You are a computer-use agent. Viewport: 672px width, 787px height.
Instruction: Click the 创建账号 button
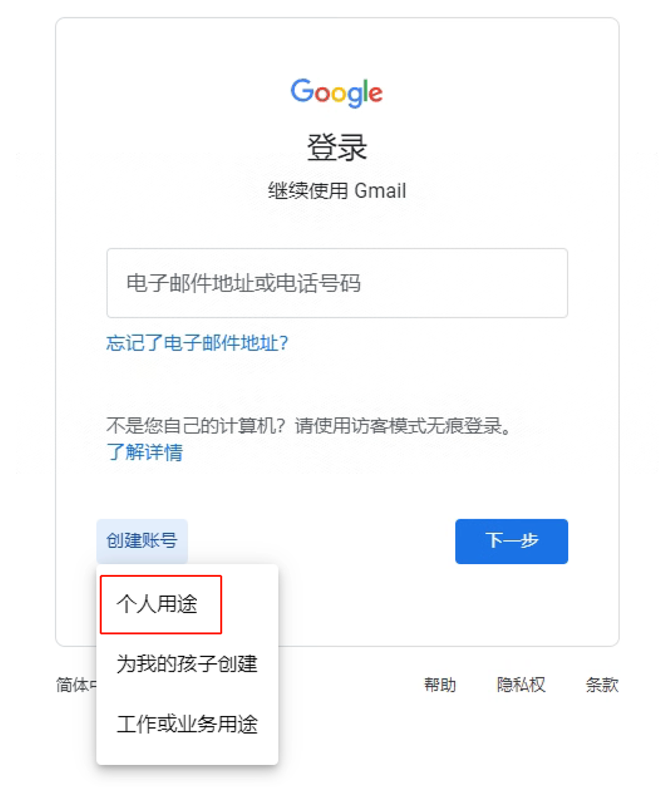(x=142, y=541)
